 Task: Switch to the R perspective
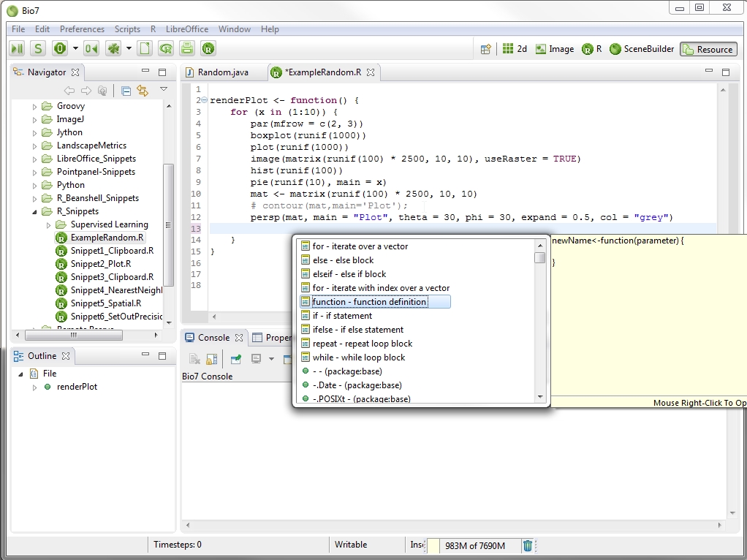[592, 49]
